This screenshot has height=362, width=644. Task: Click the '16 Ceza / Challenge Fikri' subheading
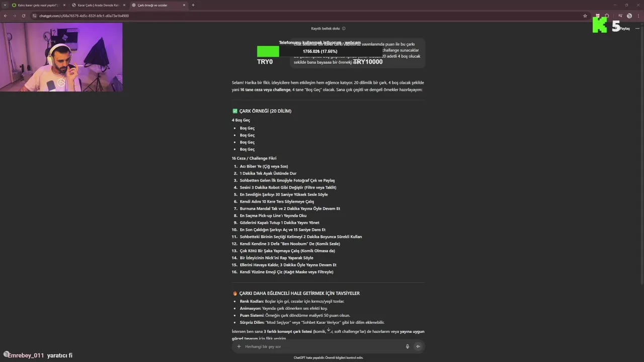254,158
